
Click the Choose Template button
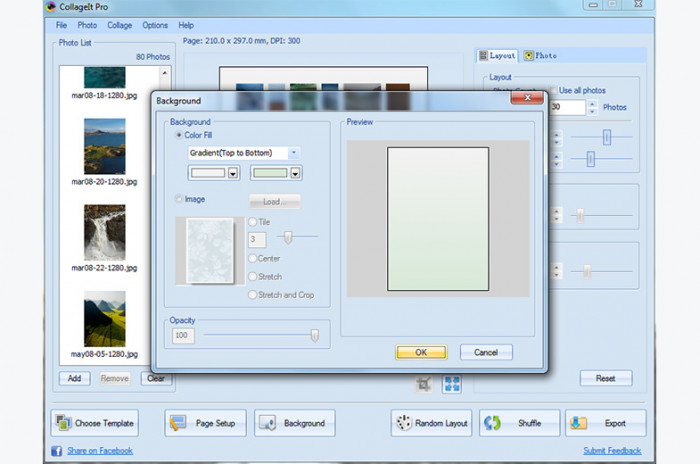(x=95, y=423)
